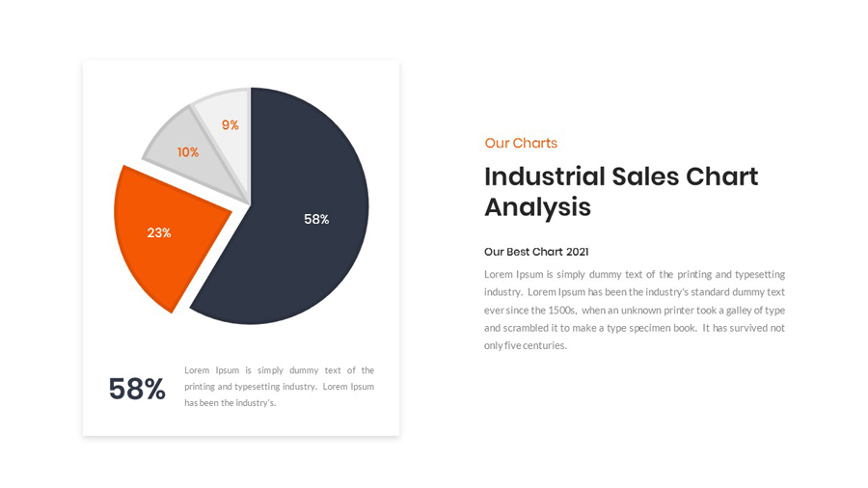Screen dimensions: 868x488
Task: Click the Lorem Ipsum caption beside the large 58%
Action: click(279, 386)
